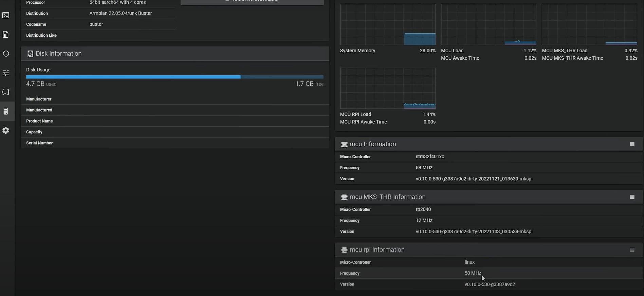Screen dimensions: 644x296
Task: Open the mcu MKS_THR Information hamburger menu
Action: click(632, 197)
